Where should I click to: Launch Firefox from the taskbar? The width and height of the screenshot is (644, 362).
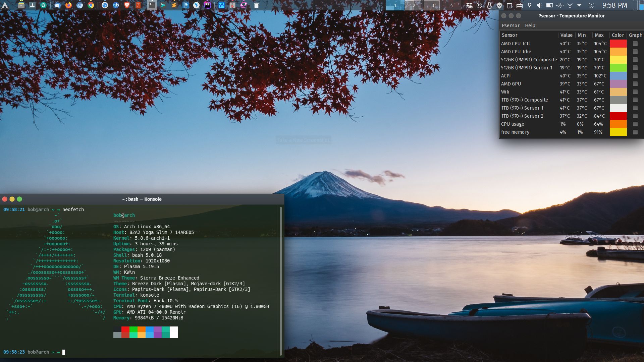tap(68, 5)
